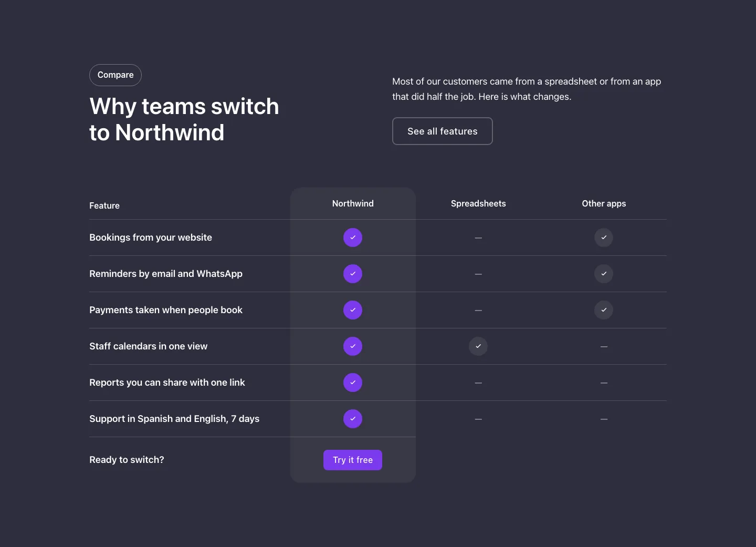
Task: Click the Try it free button
Action: (353, 460)
